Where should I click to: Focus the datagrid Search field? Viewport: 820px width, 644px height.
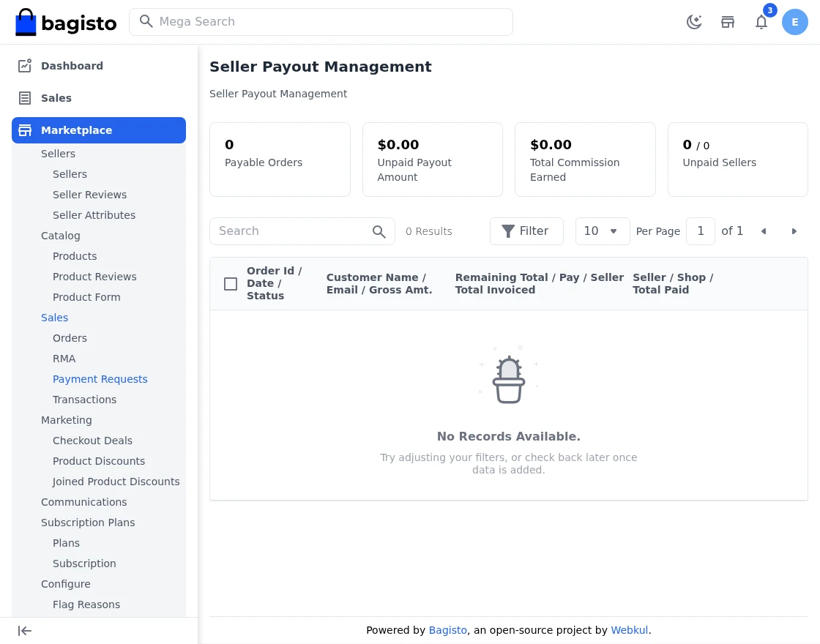tap(302, 231)
